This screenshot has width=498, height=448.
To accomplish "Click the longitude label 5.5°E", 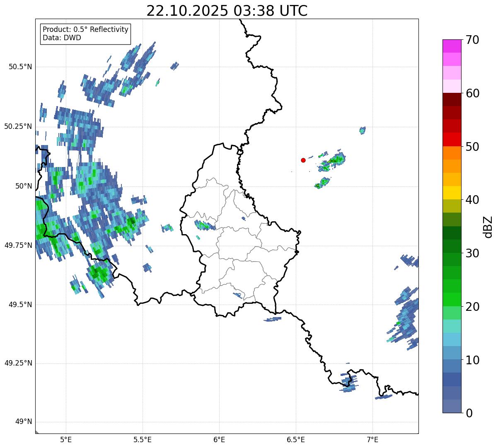I will (x=143, y=440).
